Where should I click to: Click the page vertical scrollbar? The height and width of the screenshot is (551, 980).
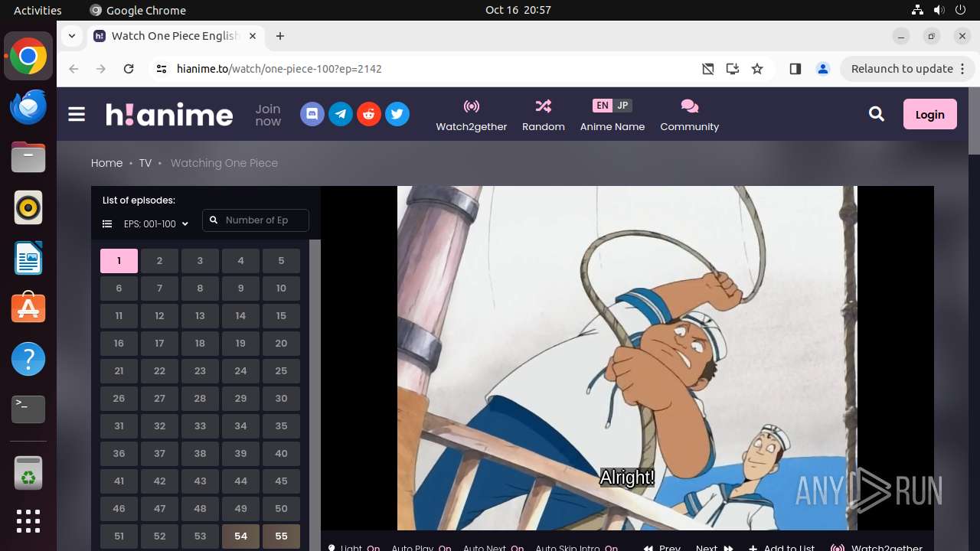(974, 121)
